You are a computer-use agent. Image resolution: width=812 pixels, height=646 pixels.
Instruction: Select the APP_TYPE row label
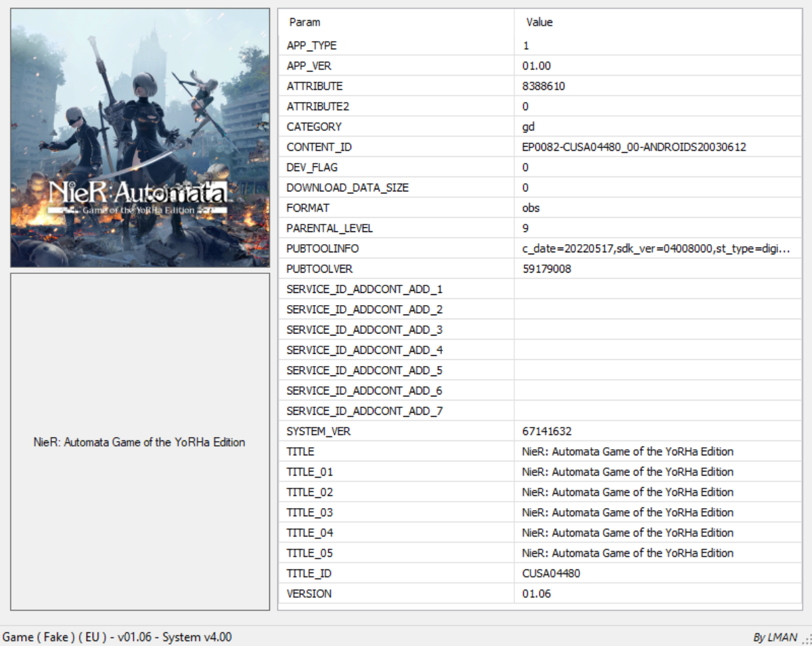(311, 45)
